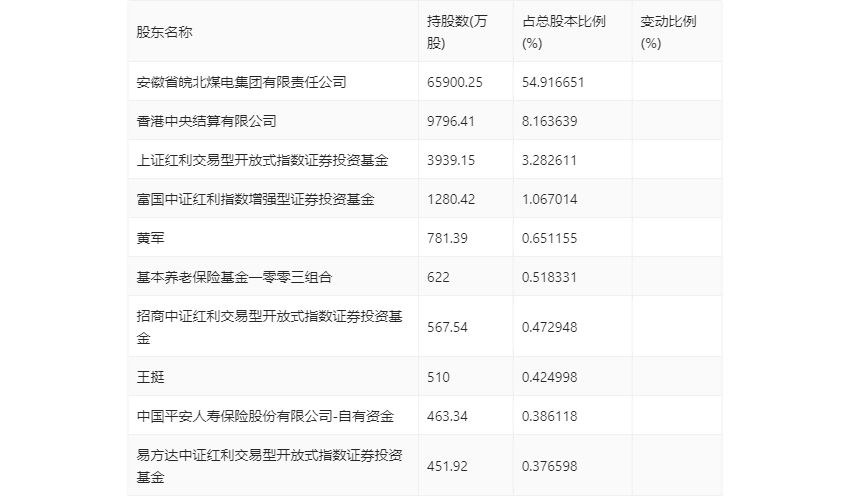Screen dimensions: 850x496
Task: Select 上证红利交易型开放式指数证券投资基金 row name
Action: [x=262, y=160]
